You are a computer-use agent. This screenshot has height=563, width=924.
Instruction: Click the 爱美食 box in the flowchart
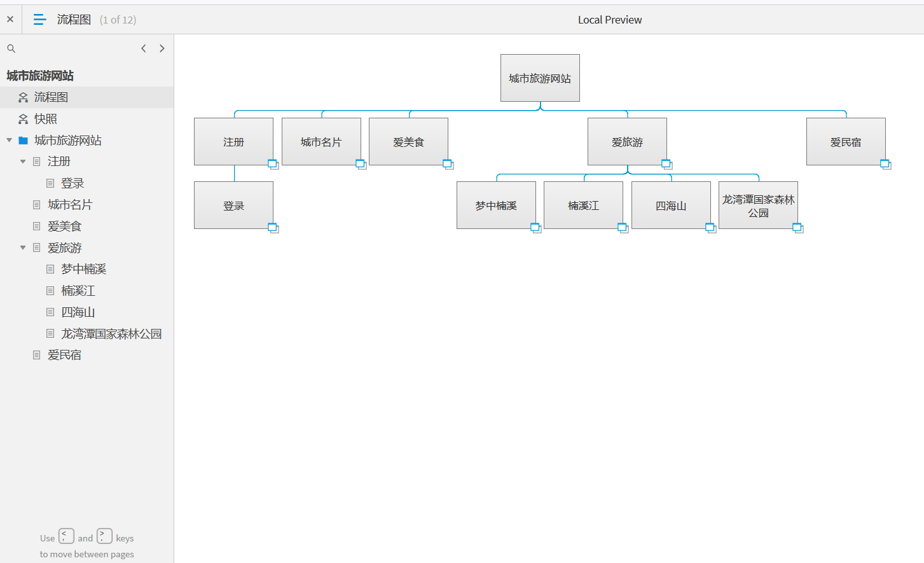pos(408,141)
